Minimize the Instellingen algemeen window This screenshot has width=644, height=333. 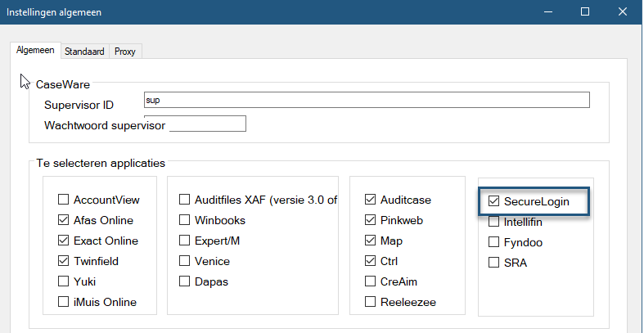tap(547, 12)
